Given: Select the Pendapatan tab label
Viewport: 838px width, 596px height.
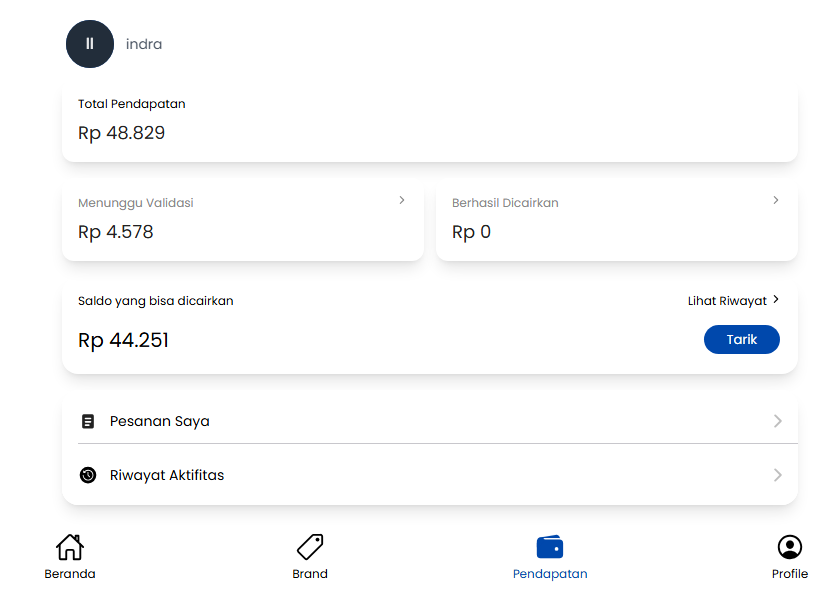Looking at the screenshot, I should point(550,574).
